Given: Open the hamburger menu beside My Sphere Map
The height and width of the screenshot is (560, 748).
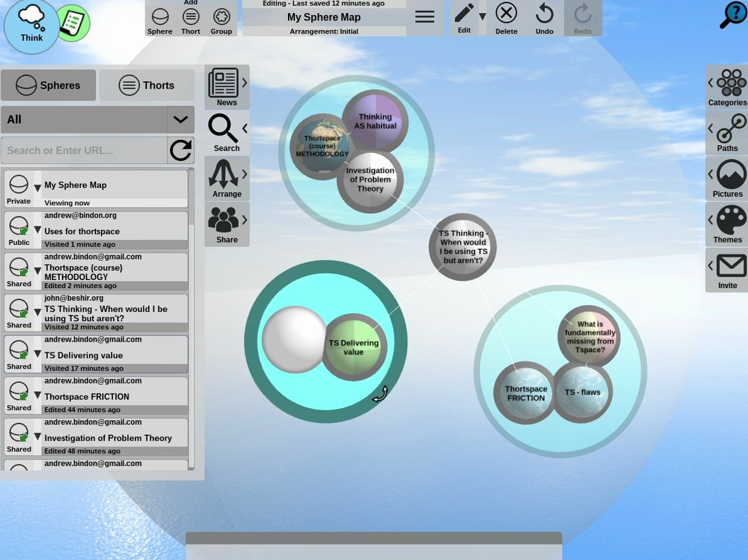Looking at the screenshot, I should [424, 17].
